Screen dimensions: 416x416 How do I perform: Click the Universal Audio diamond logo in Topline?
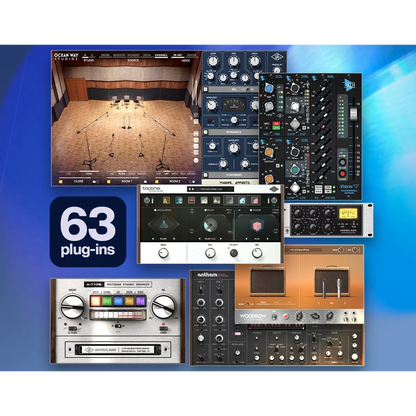click(274, 189)
